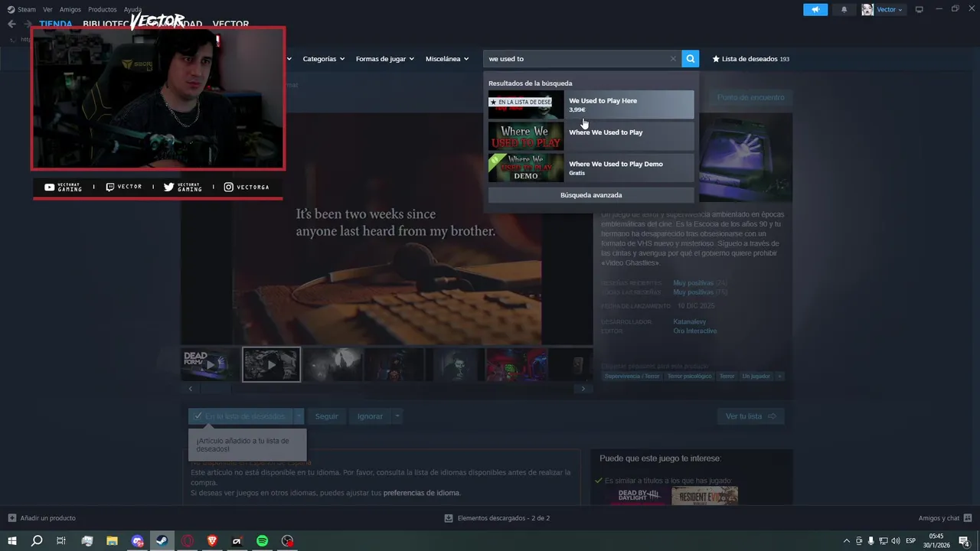Click the 'Un jugador' tag
The image size is (980, 551).
756,377
